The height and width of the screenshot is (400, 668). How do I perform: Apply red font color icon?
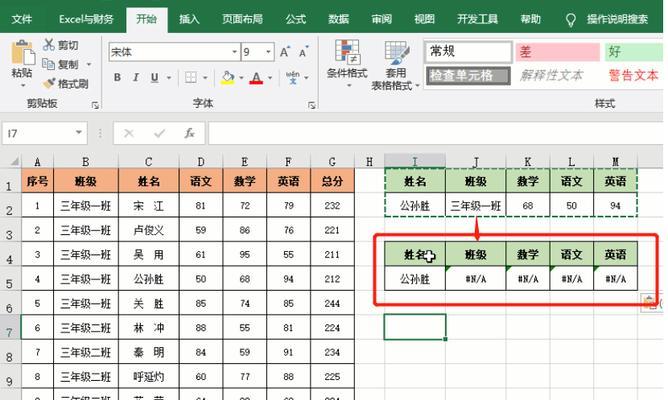pyautogui.click(x=256, y=78)
